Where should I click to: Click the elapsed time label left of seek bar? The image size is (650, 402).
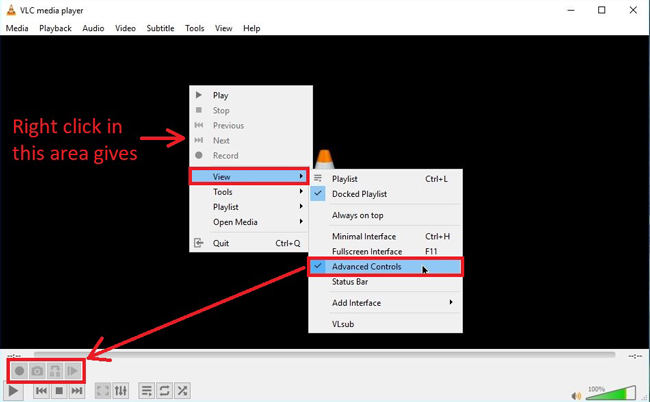point(14,356)
